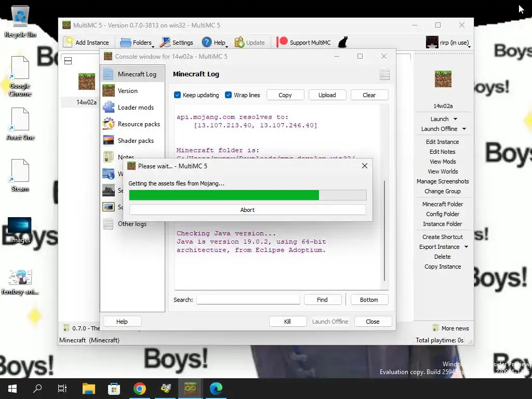
Task: Clear the Minecraft log
Action: point(369,95)
